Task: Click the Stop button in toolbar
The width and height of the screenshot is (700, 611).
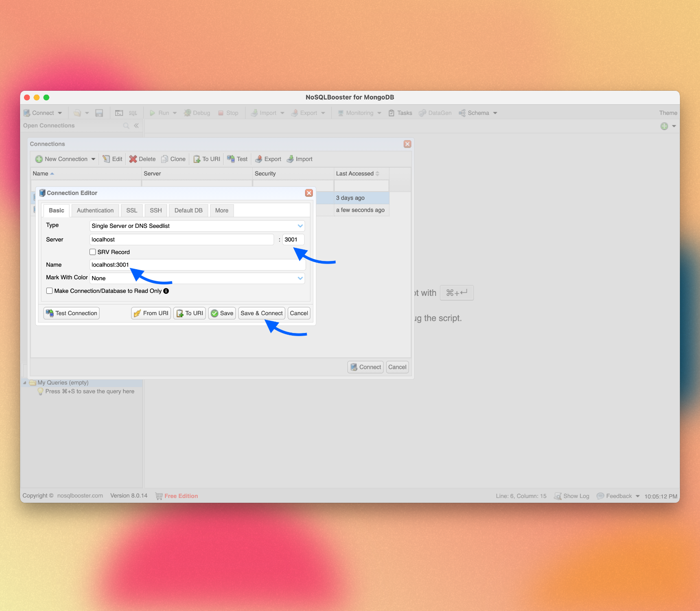Action: (228, 113)
